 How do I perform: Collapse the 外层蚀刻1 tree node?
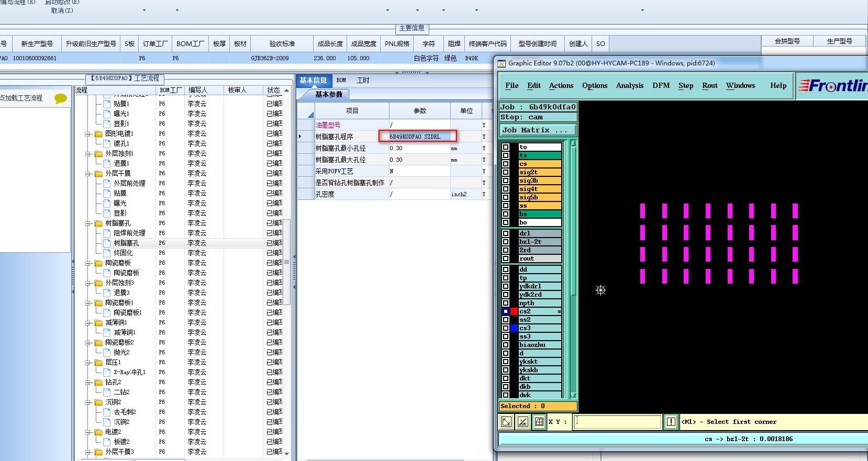(88, 154)
